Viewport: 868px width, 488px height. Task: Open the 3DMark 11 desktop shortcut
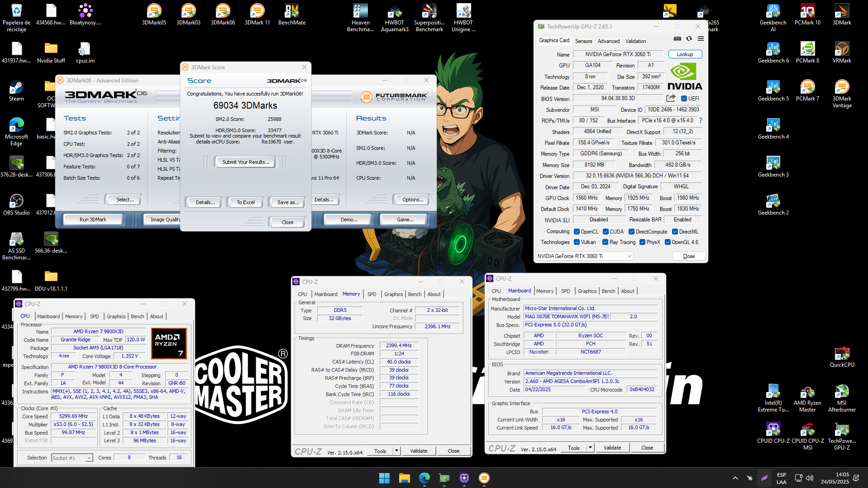point(257,14)
